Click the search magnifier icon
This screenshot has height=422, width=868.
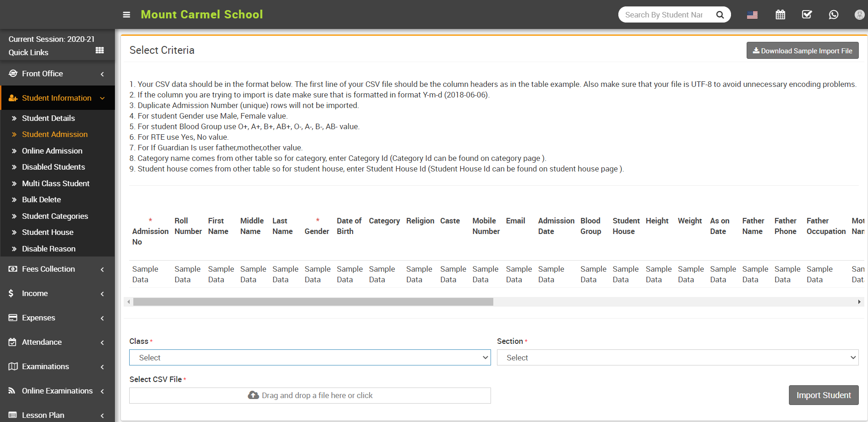pyautogui.click(x=720, y=14)
